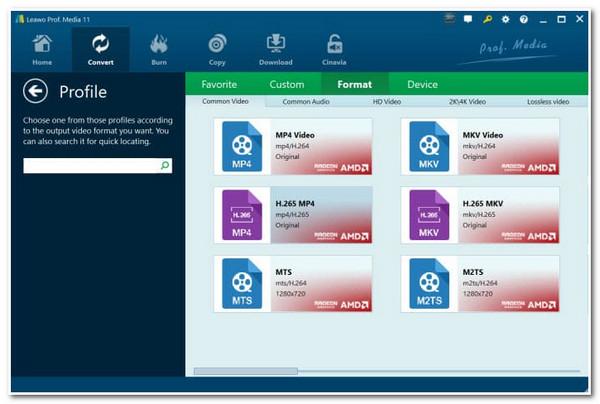
Task: Choose the H.265 MKV profile title
Action: click(483, 204)
